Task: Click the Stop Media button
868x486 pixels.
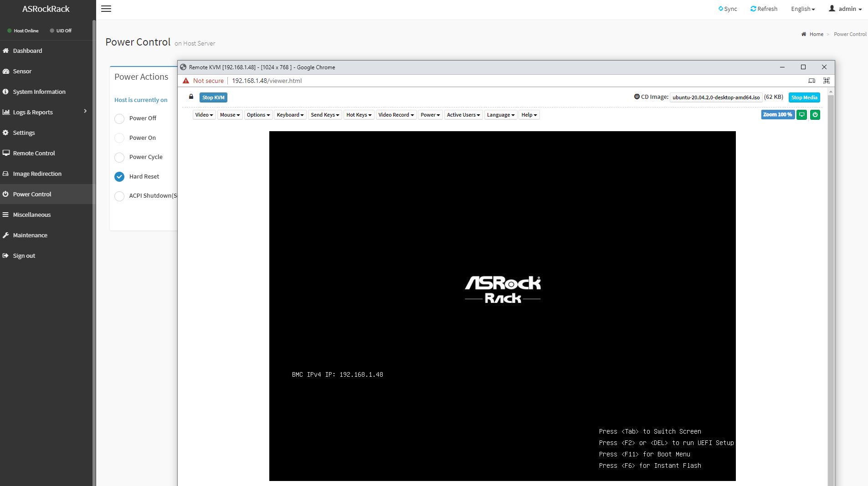Action: click(804, 97)
